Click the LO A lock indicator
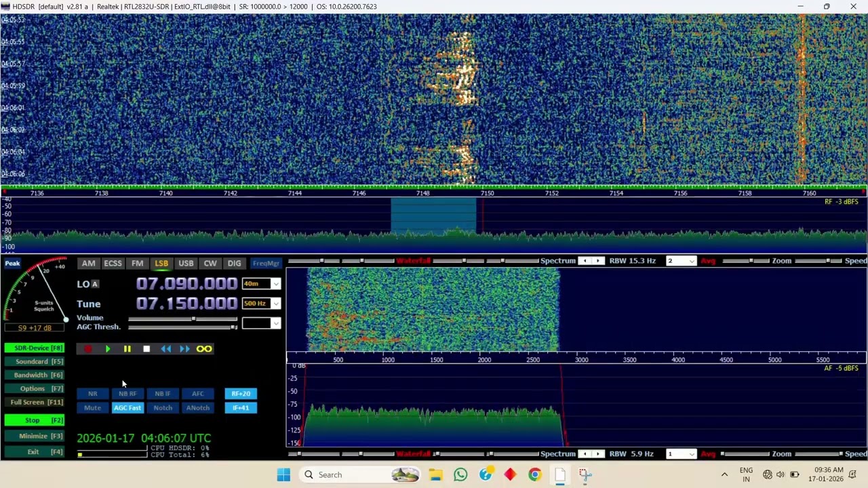Image resolution: width=868 pixels, height=488 pixels. (x=95, y=284)
